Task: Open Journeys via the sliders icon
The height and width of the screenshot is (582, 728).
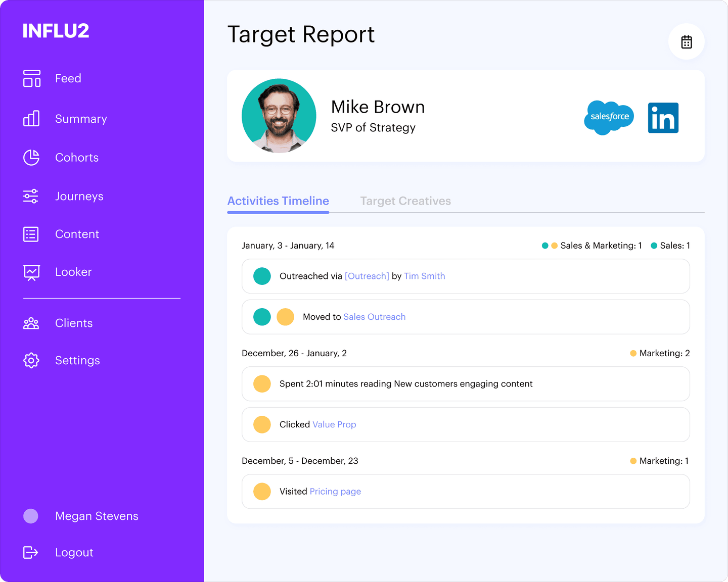Action: point(31,196)
